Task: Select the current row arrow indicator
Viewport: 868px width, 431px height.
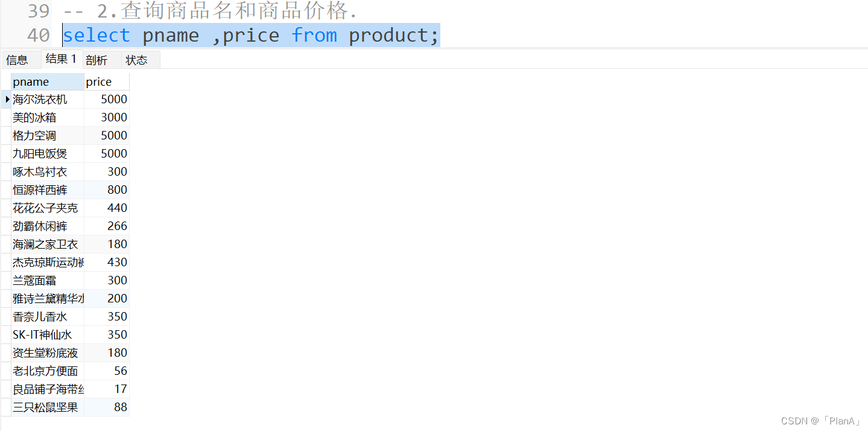Action: [x=7, y=99]
